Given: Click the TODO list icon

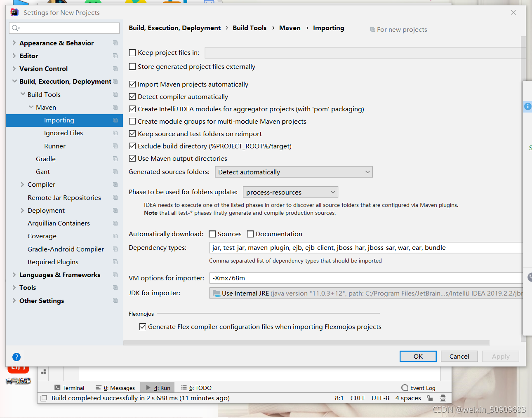Looking at the screenshot, I should [184, 387].
